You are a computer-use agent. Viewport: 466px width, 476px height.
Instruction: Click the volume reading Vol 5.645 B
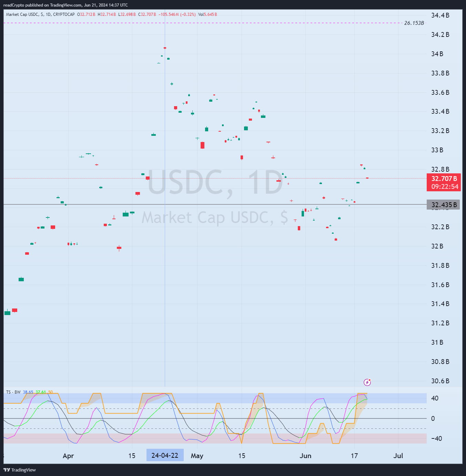click(207, 14)
